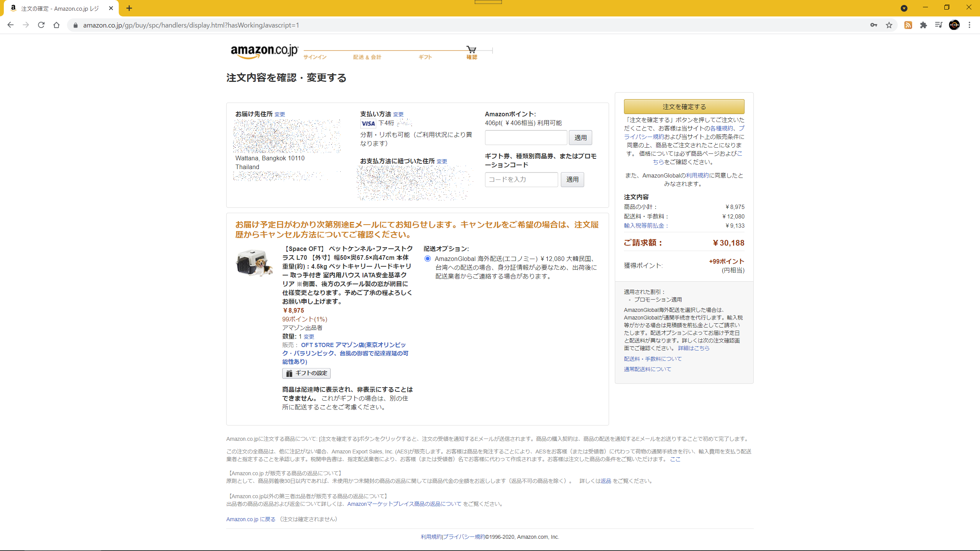
Task: Close the Amazon.co.jp tab
Action: [111, 8]
